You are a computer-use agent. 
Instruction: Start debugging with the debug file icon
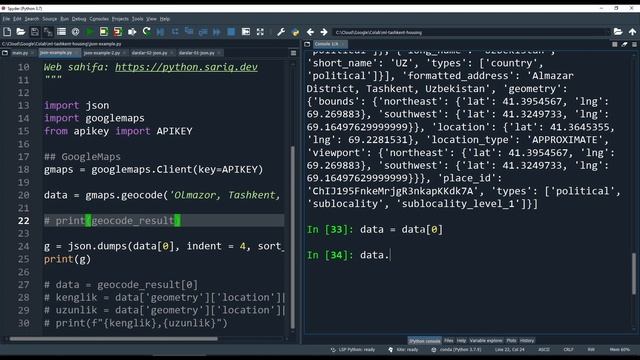tap(160, 32)
